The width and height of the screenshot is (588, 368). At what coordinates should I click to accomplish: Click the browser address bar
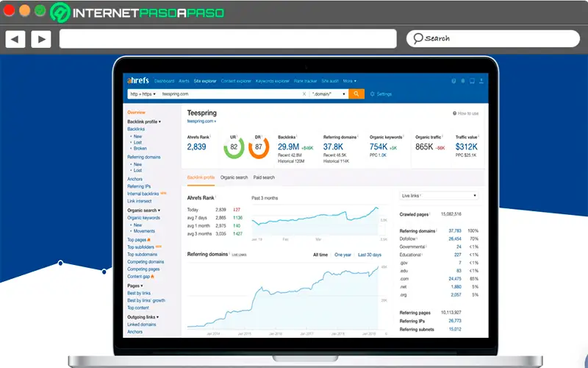pyautogui.click(x=228, y=39)
